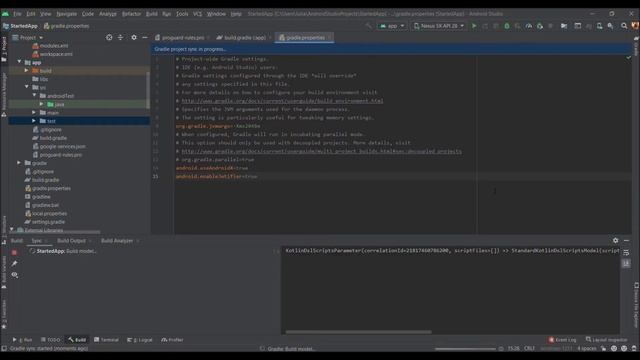Open the File menu
Image resolution: width=640 pixels, height=360 pixels.
(17, 14)
